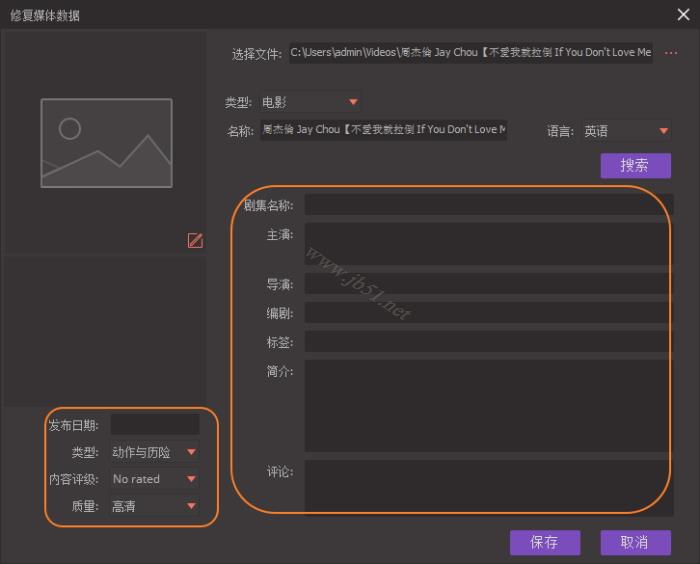This screenshot has width=700, height=564.
Task: Click the 剧集名称 input field
Action: pos(489,205)
